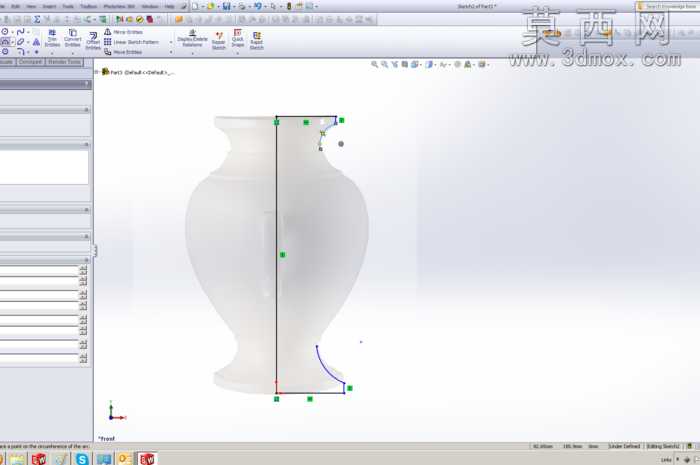700x465 pixels.
Task: Open the View menu
Action: tap(31, 6)
